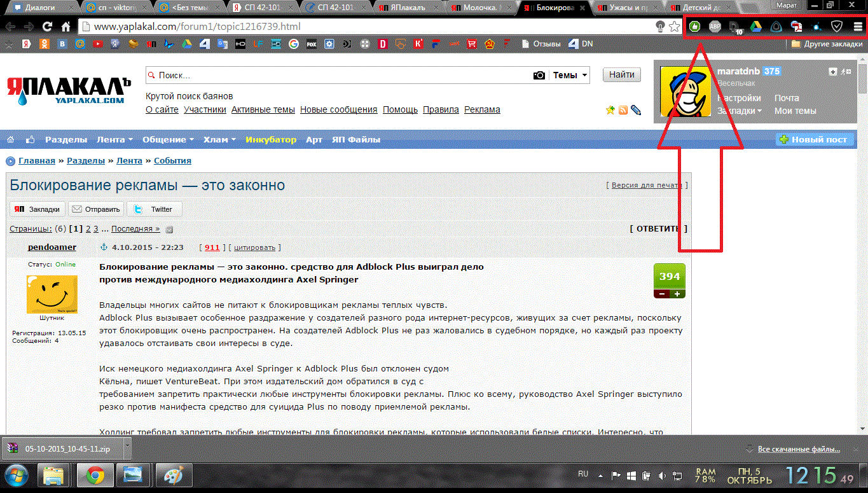The image size is (868, 493).
Task: Open the shield security extension icon
Action: pyautogui.click(x=837, y=27)
